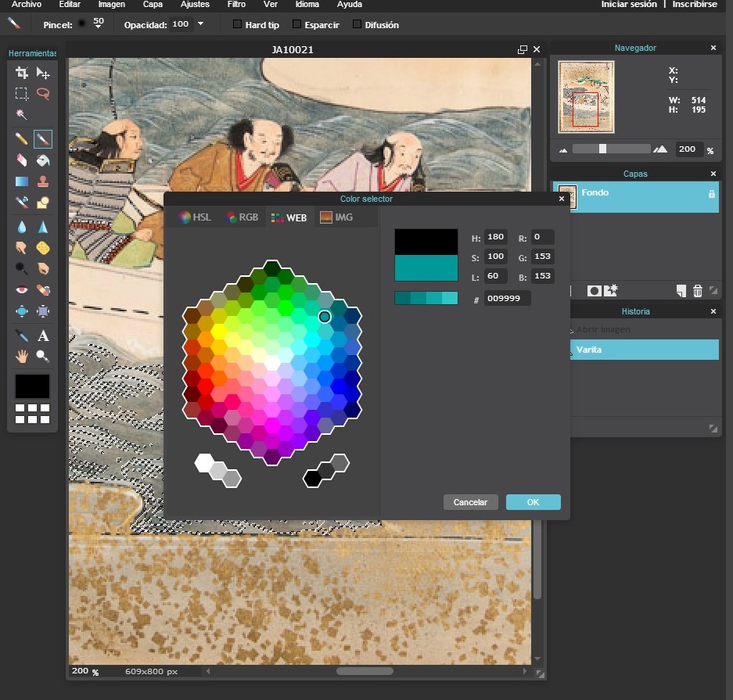733x700 pixels.
Task: Select the Color Picker eyedropper tool
Action: (x=21, y=336)
